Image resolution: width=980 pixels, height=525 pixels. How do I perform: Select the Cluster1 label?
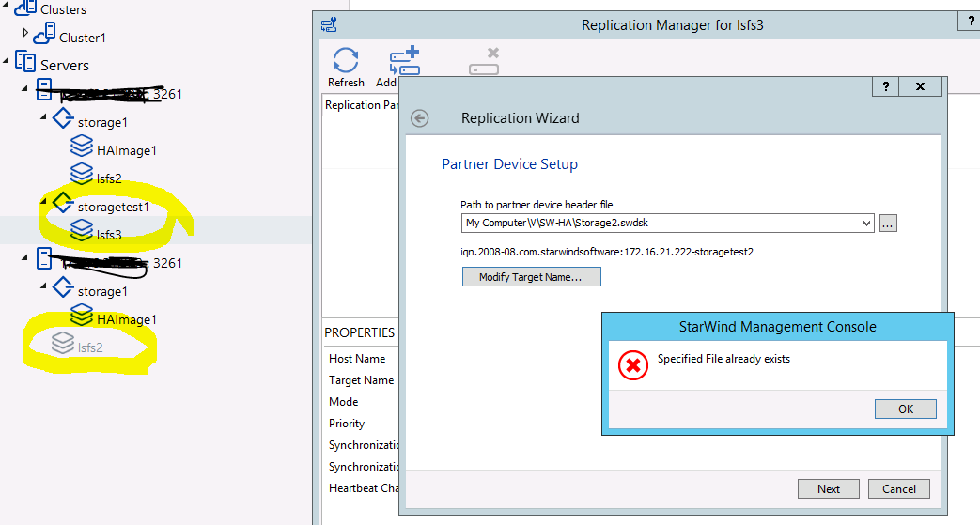pyautogui.click(x=83, y=38)
